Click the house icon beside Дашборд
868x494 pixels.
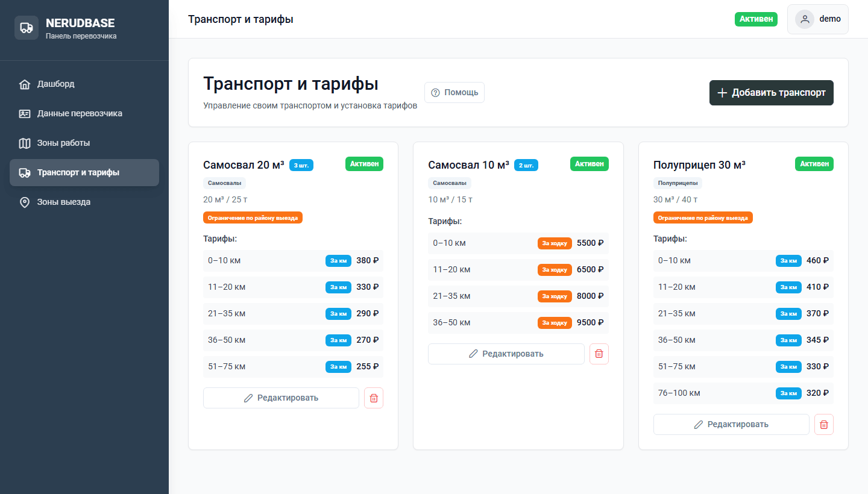tap(25, 84)
